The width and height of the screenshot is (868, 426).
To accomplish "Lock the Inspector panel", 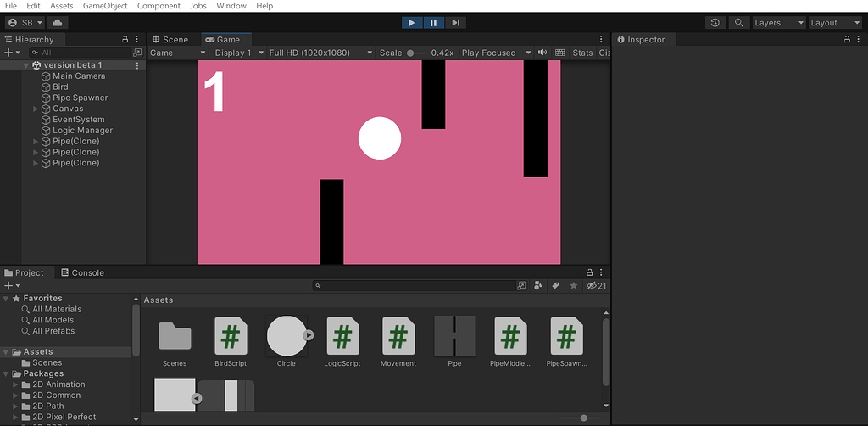I will pos(846,40).
